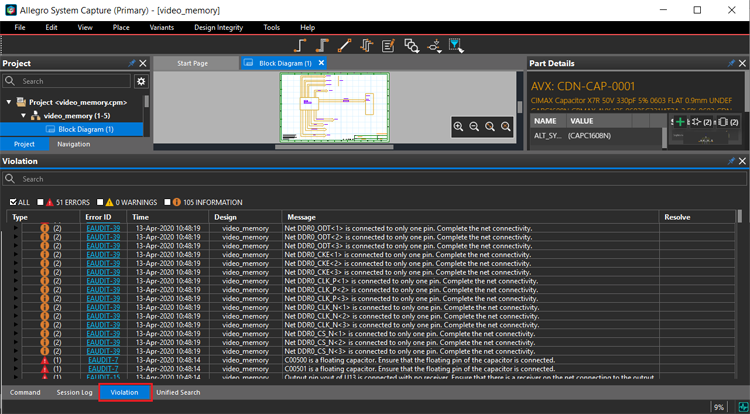The height and width of the screenshot is (414, 750).
Task: Open the port placement tool dropdown
Action: [434, 46]
